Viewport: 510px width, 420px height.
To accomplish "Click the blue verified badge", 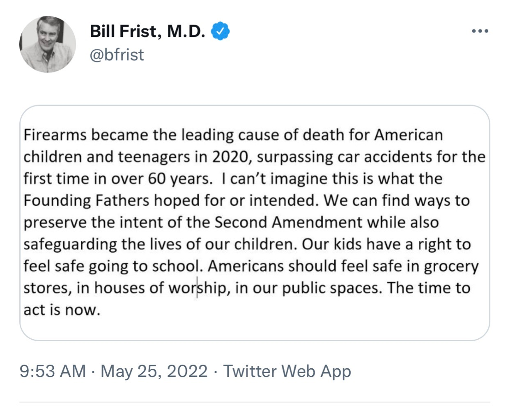I will pyautogui.click(x=220, y=32).
